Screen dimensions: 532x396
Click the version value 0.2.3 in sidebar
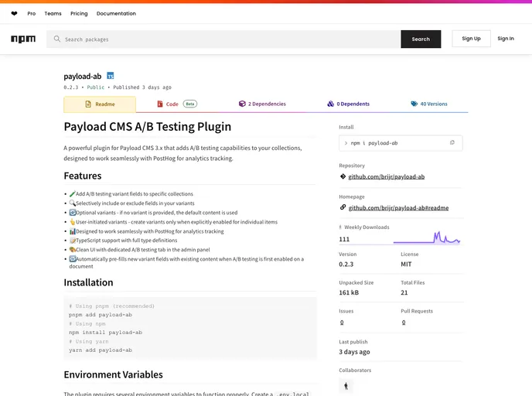[x=346, y=265]
